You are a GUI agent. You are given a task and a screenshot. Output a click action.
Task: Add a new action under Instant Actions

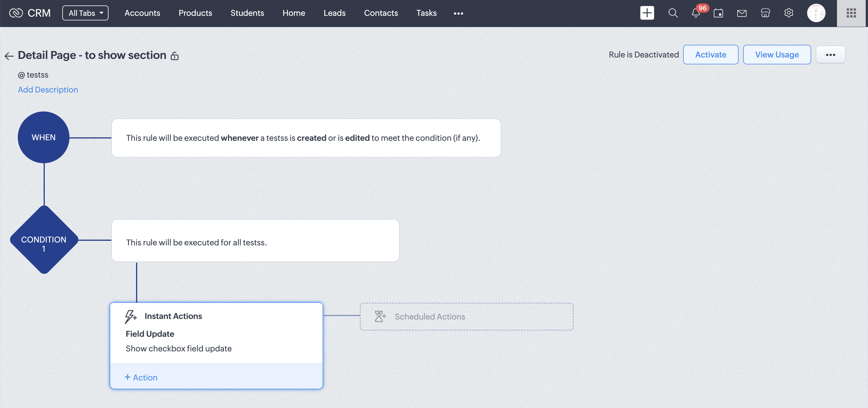click(141, 377)
